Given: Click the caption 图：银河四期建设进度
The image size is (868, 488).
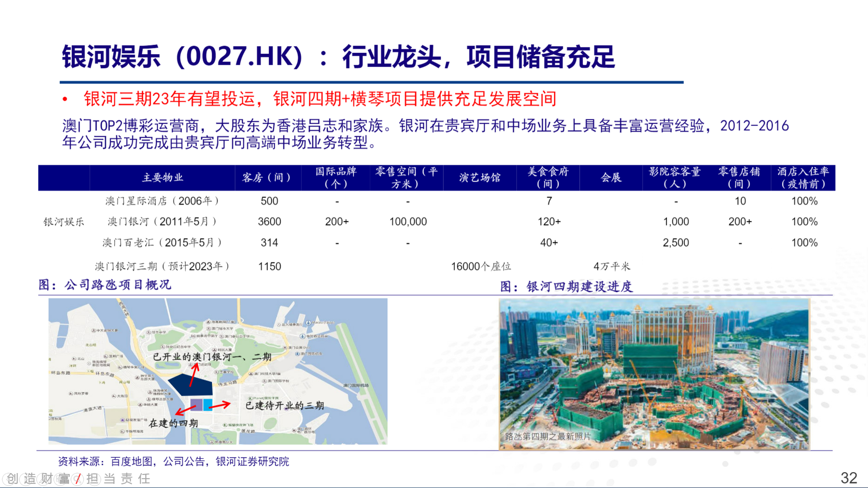Looking at the screenshot, I should (566, 286).
